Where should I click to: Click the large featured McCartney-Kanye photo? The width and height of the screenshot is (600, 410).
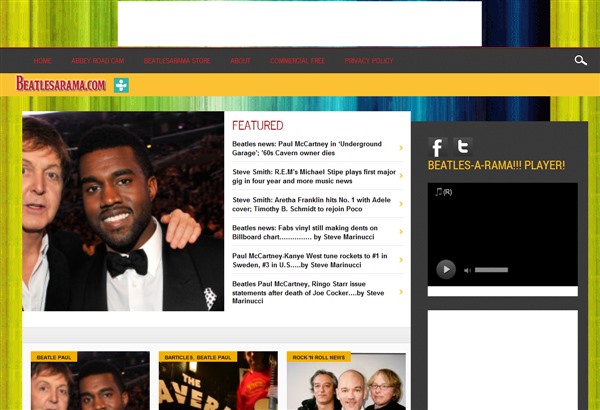[123, 211]
